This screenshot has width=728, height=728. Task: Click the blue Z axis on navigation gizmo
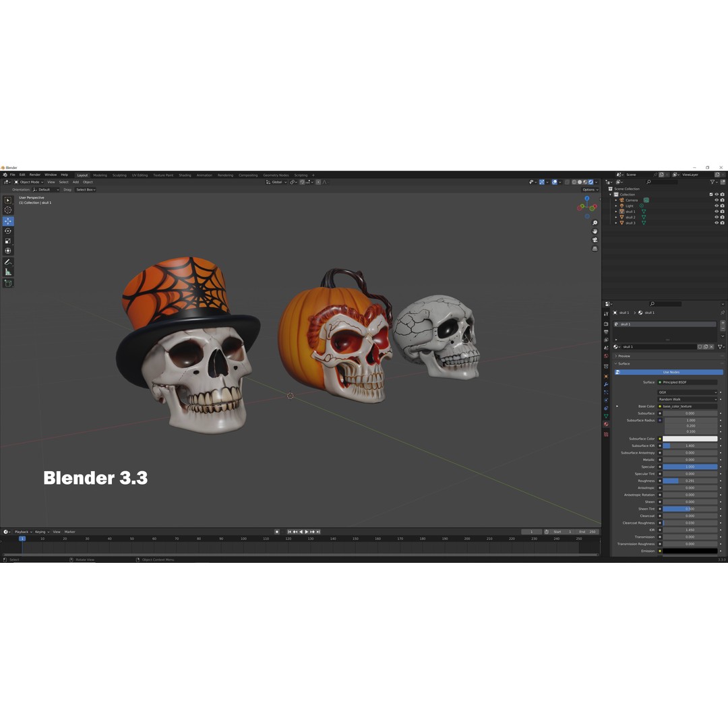tap(587, 198)
